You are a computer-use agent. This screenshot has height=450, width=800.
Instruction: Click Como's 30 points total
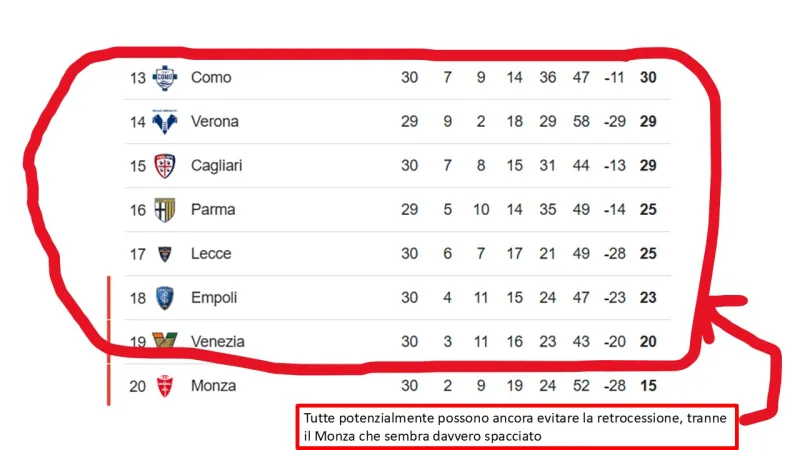click(x=648, y=78)
